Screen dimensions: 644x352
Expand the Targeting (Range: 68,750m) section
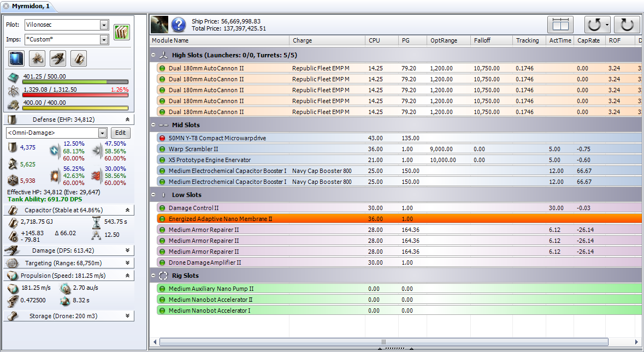tap(128, 263)
